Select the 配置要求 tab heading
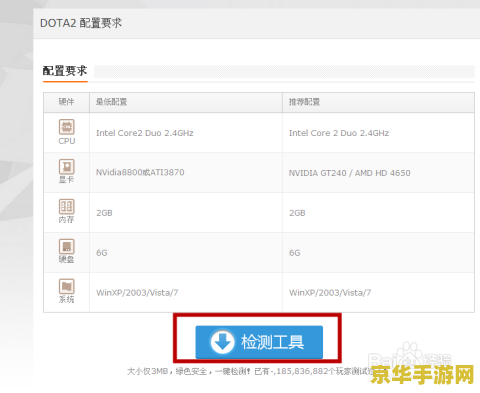The image size is (480, 393). [65, 71]
